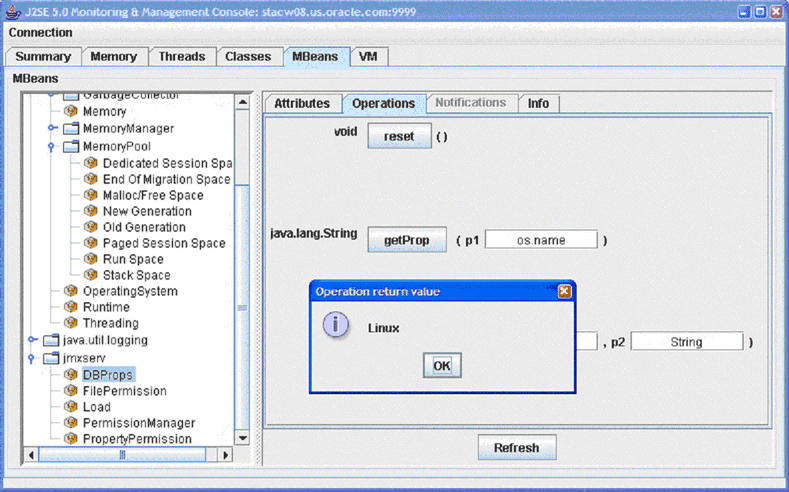The image size is (789, 492).
Task: Open the Connection menu
Action: (x=41, y=33)
